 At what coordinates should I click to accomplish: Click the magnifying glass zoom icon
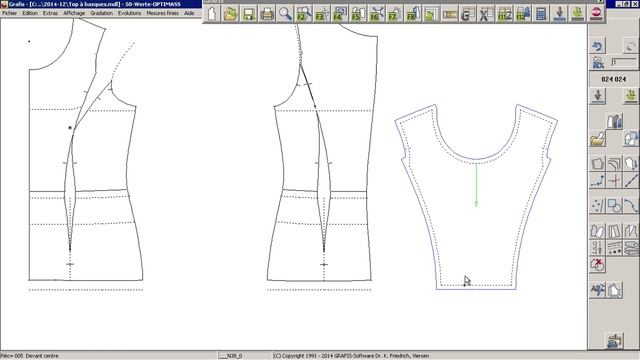coord(285,14)
